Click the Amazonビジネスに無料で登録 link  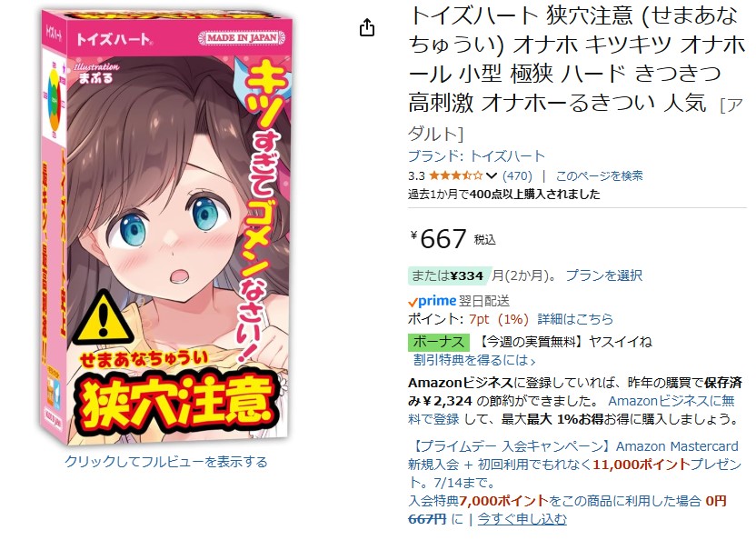pos(572,410)
